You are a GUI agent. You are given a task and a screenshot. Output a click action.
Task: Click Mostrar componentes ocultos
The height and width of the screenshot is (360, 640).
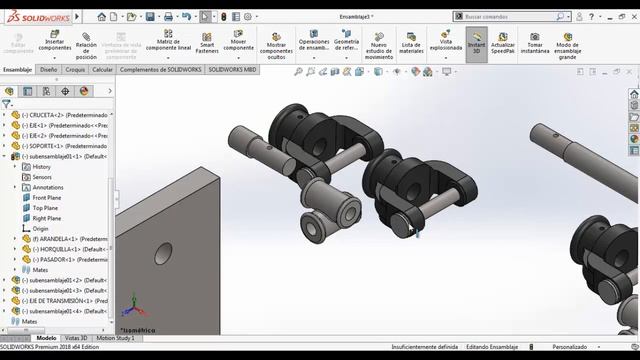(x=276, y=46)
